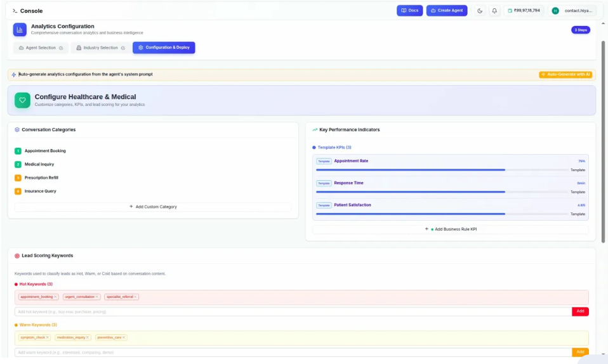Remove the preventive_care warm keyword

[124, 337]
